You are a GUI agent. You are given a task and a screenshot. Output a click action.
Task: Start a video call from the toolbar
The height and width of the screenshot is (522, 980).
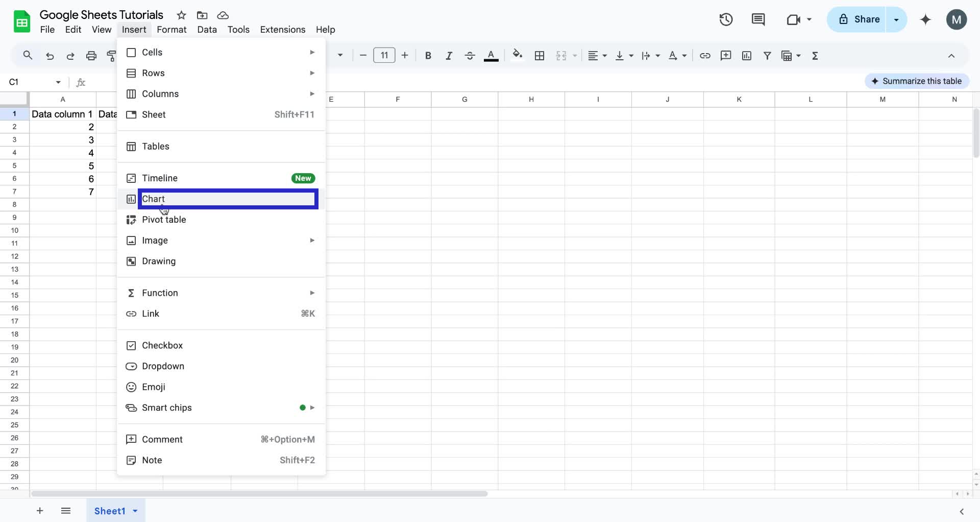pyautogui.click(x=794, y=19)
